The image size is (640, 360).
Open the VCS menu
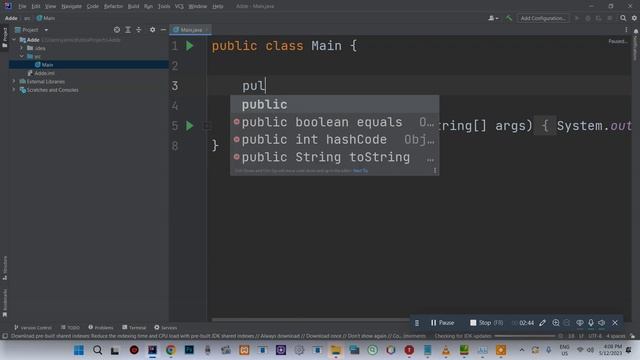pos(179,6)
